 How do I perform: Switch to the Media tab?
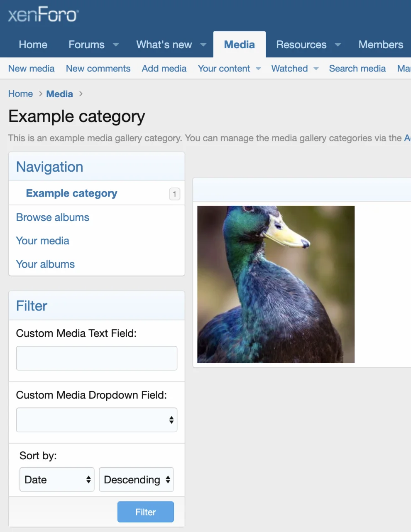[x=239, y=44]
